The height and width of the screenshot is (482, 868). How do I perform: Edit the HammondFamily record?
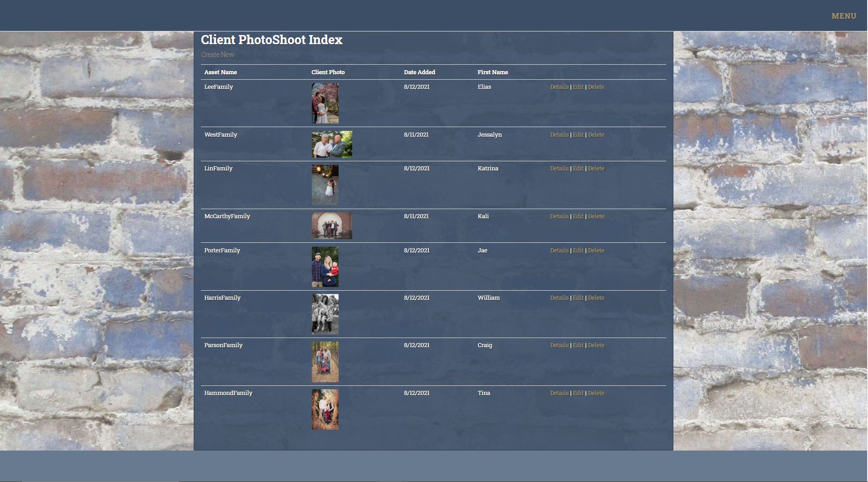pyautogui.click(x=578, y=393)
